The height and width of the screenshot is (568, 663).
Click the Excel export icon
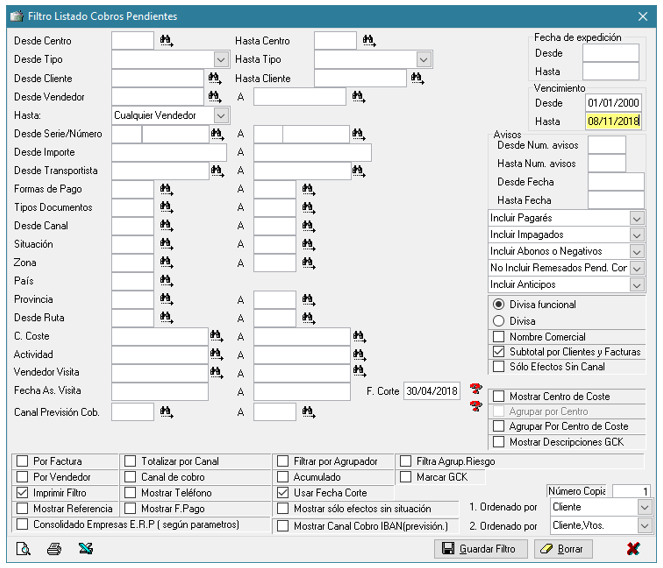pyautogui.click(x=86, y=549)
